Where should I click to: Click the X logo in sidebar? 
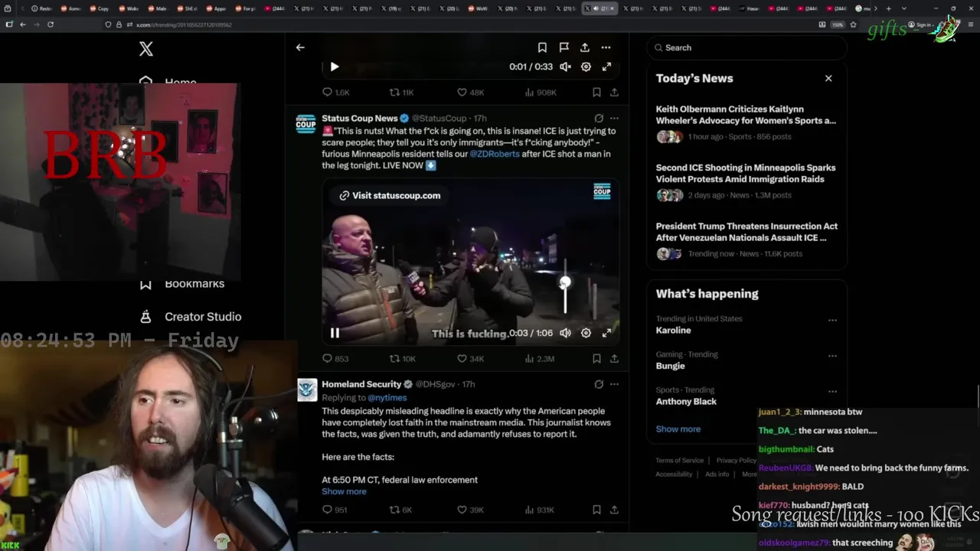(x=146, y=49)
